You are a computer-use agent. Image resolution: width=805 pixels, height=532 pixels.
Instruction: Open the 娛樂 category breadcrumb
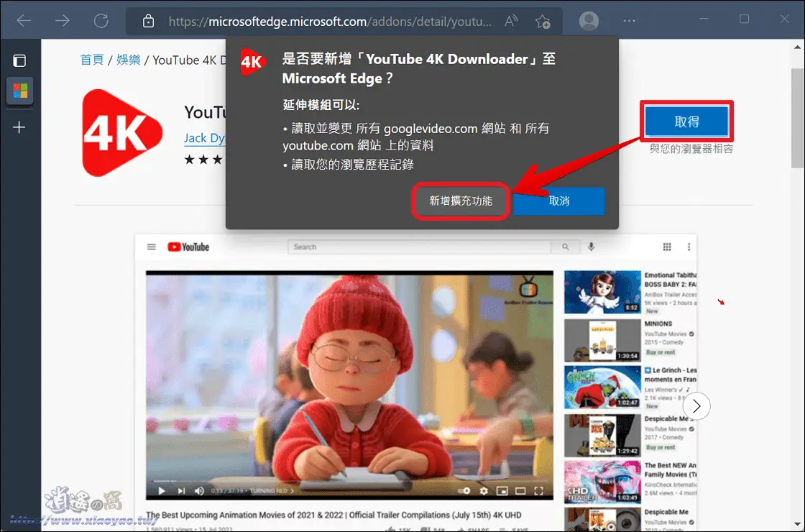129,60
